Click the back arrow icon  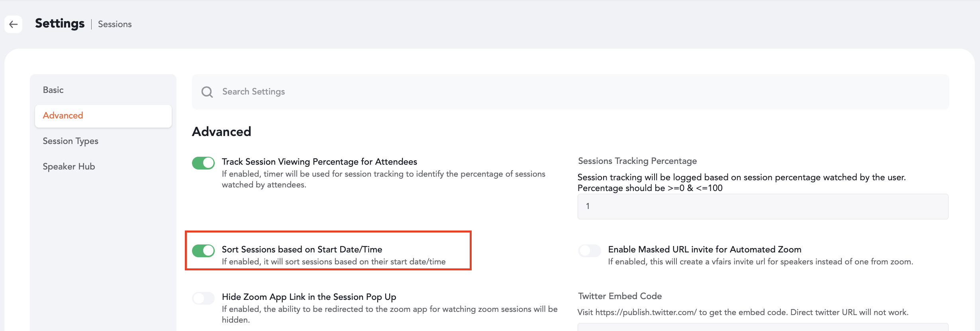tap(13, 24)
